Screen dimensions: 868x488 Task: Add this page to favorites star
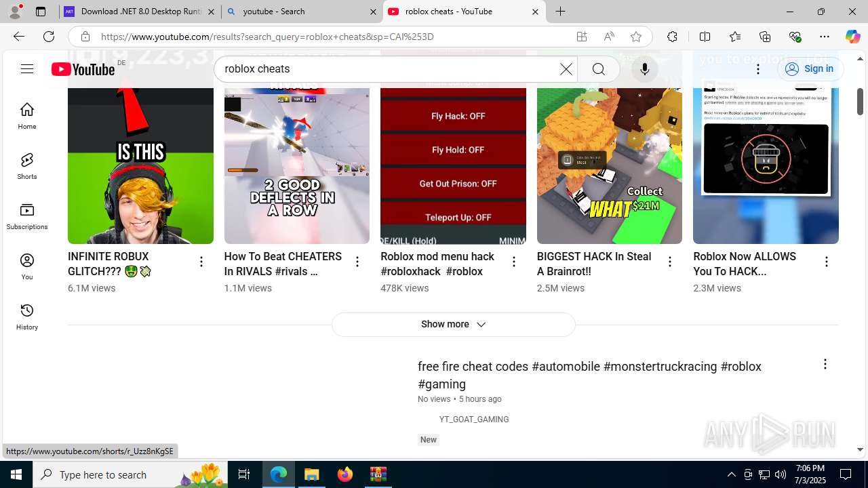[x=636, y=37]
